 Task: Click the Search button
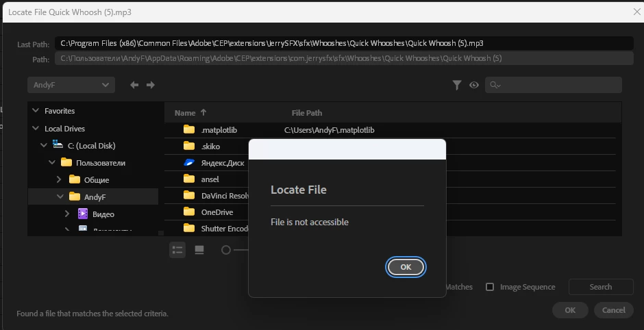pyautogui.click(x=601, y=287)
